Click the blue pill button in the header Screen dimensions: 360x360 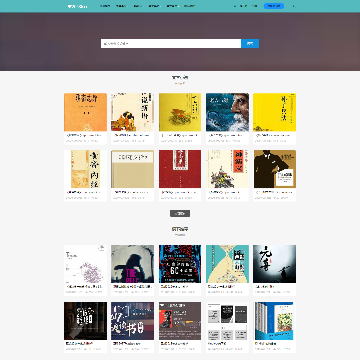(274, 6)
